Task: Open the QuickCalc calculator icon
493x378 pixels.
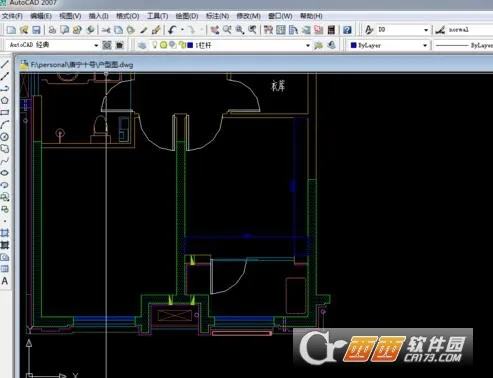Action: click(331, 30)
